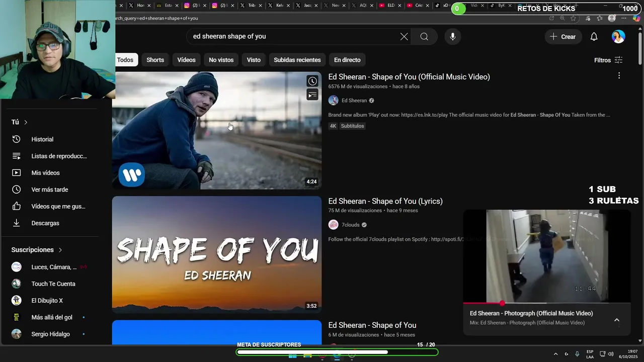The width and height of the screenshot is (644, 362).
Task: Select the Subidas recientes filter chip
Action: coord(297,60)
